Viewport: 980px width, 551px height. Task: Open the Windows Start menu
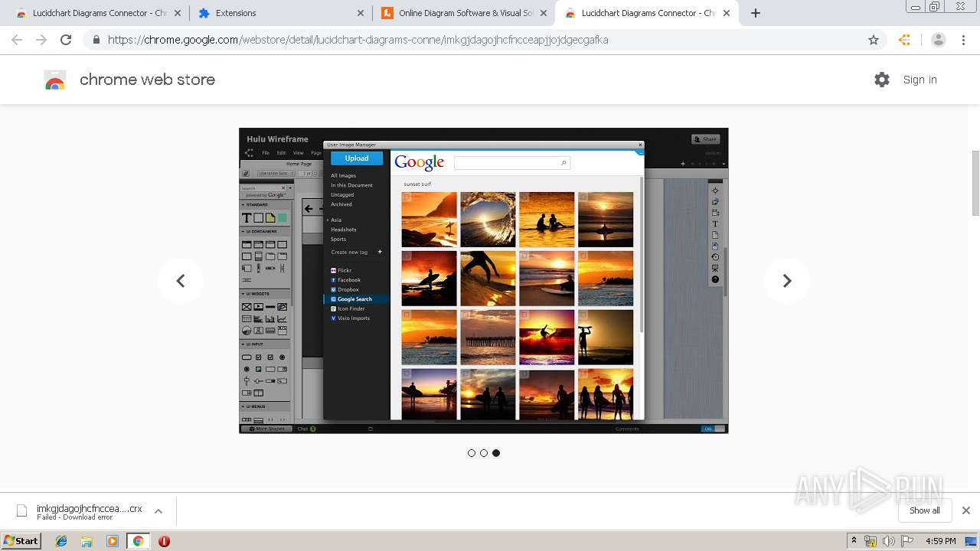coord(21,541)
